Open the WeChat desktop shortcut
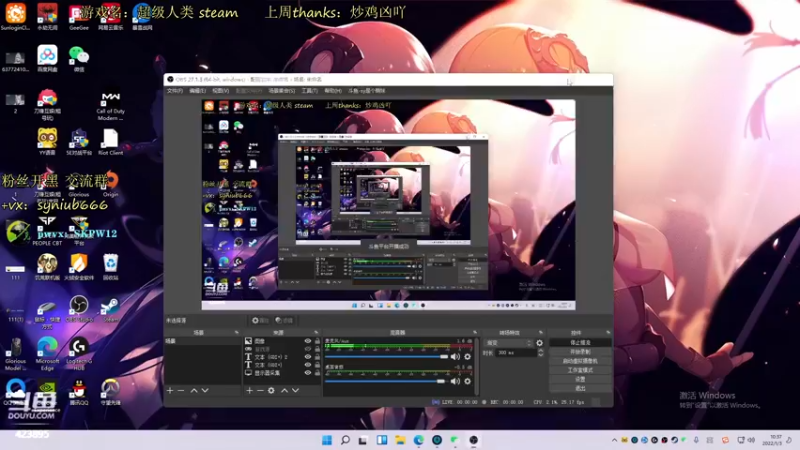This screenshot has width=800, height=450. coord(79,58)
